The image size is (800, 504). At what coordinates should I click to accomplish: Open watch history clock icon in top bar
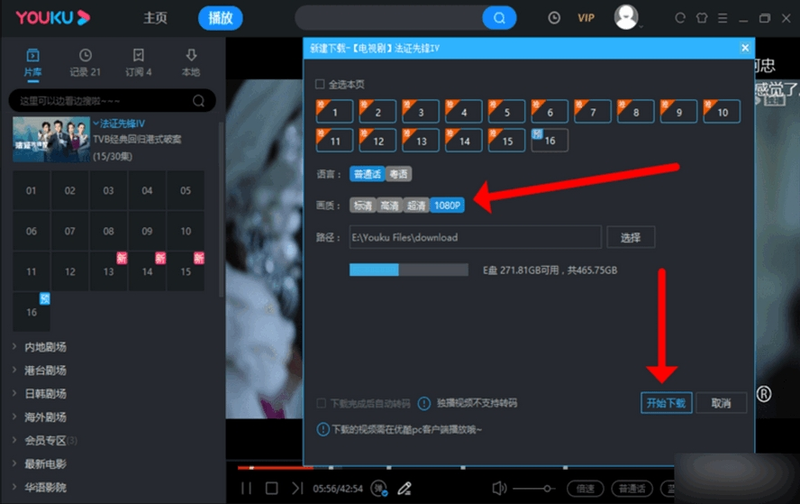pyautogui.click(x=554, y=18)
